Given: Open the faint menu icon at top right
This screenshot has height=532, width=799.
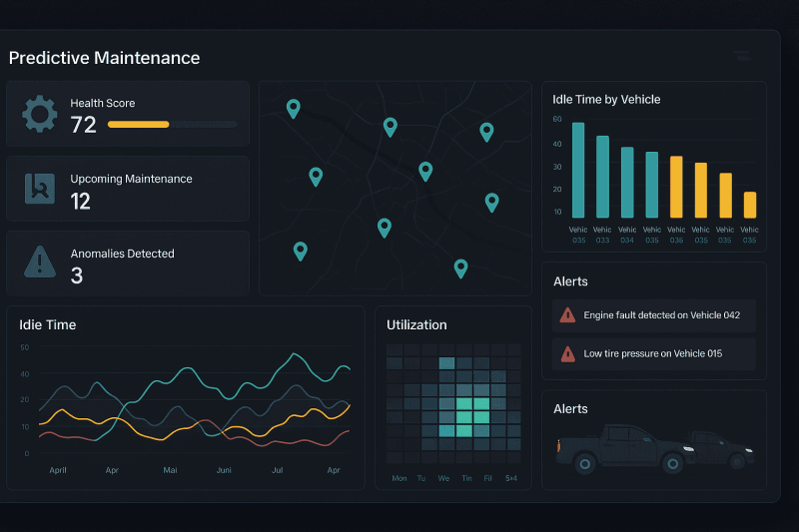Looking at the screenshot, I should coord(742,56).
